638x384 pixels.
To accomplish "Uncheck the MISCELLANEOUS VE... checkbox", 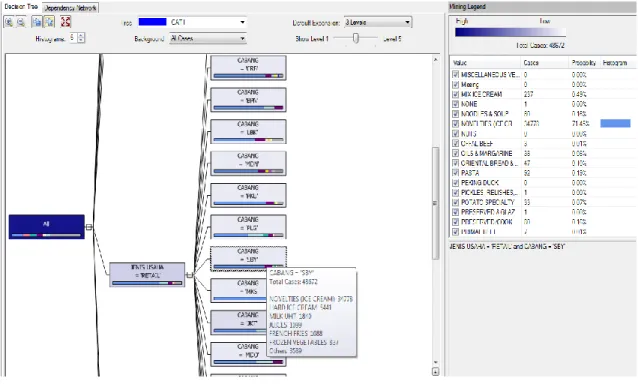I will click(x=455, y=74).
